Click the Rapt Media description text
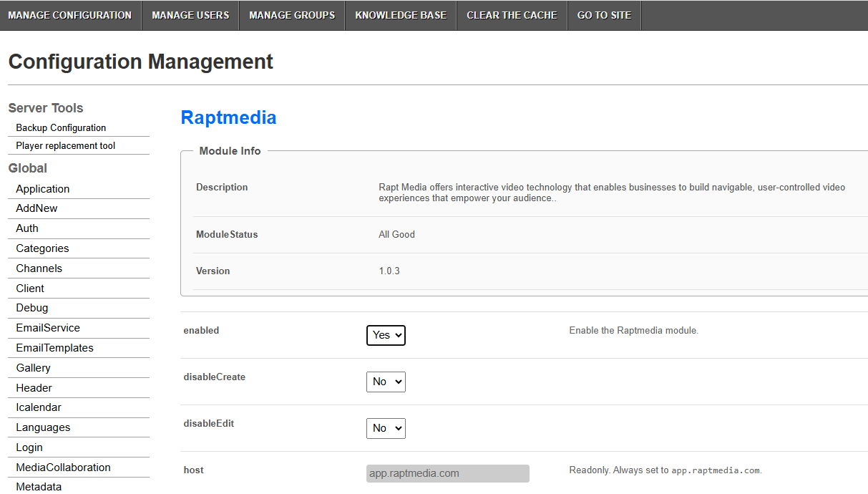The width and height of the screenshot is (868, 494). pyautogui.click(x=612, y=193)
